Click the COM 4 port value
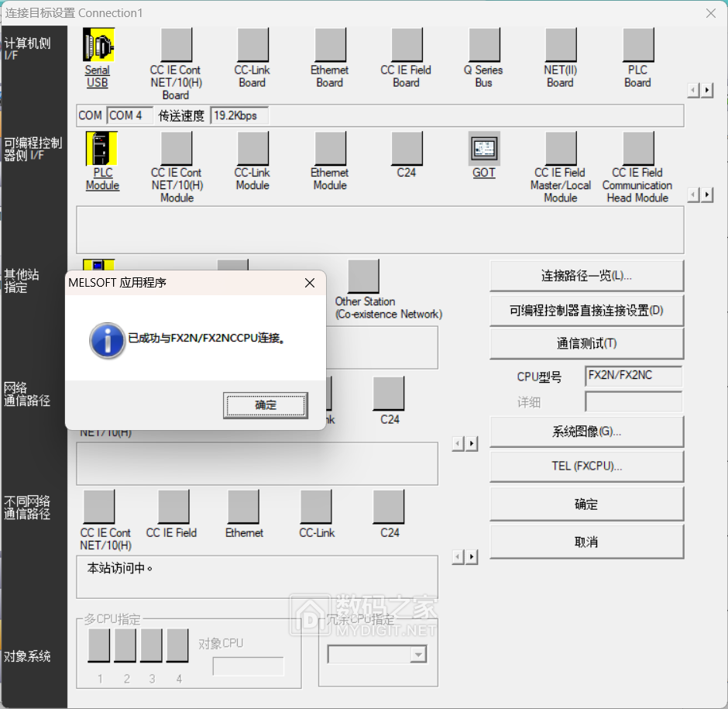Viewport: 728px width, 709px height. 130,115
